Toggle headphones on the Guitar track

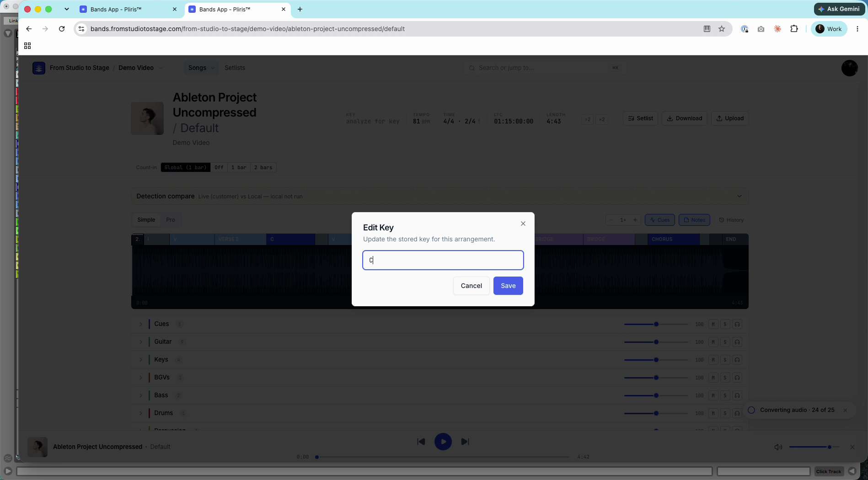click(x=737, y=342)
